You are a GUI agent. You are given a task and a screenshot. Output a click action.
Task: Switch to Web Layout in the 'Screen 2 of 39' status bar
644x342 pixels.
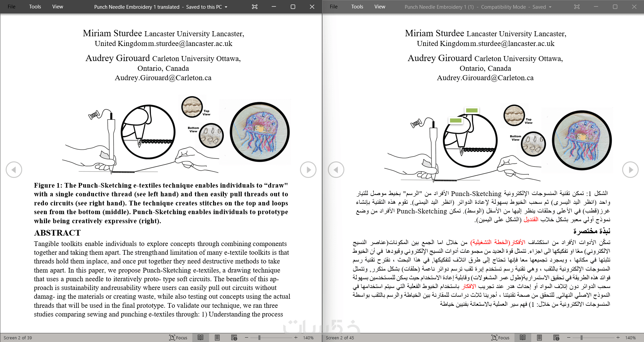click(234, 338)
